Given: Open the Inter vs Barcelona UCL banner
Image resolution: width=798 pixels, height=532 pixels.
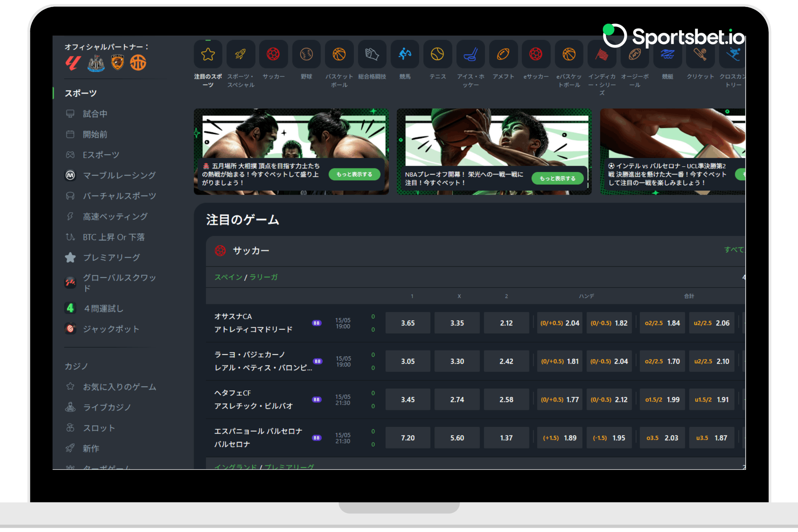Looking at the screenshot, I should point(672,152).
